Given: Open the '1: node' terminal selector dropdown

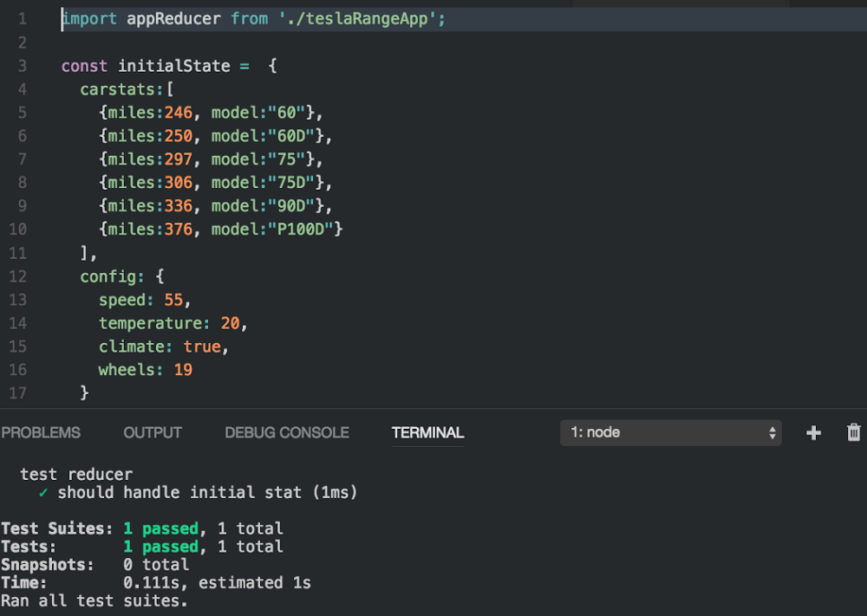Looking at the screenshot, I should click(x=671, y=432).
